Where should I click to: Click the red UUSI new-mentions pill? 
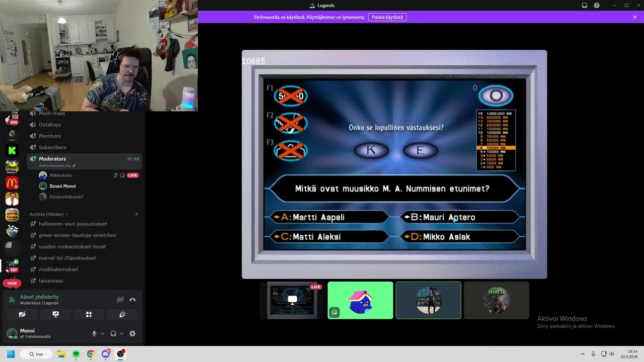pyautogui.click(x=12, y=283)
